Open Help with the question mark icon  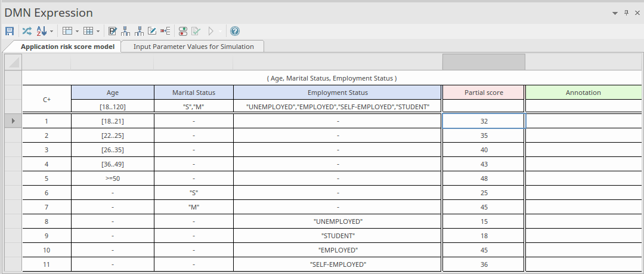(235, 30)
